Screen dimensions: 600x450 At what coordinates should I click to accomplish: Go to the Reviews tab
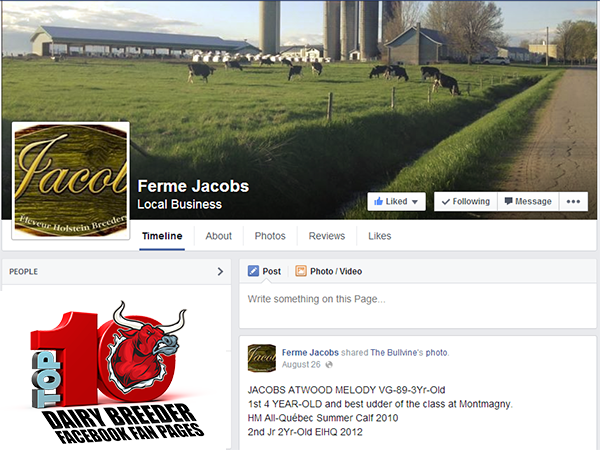point(327,236)
